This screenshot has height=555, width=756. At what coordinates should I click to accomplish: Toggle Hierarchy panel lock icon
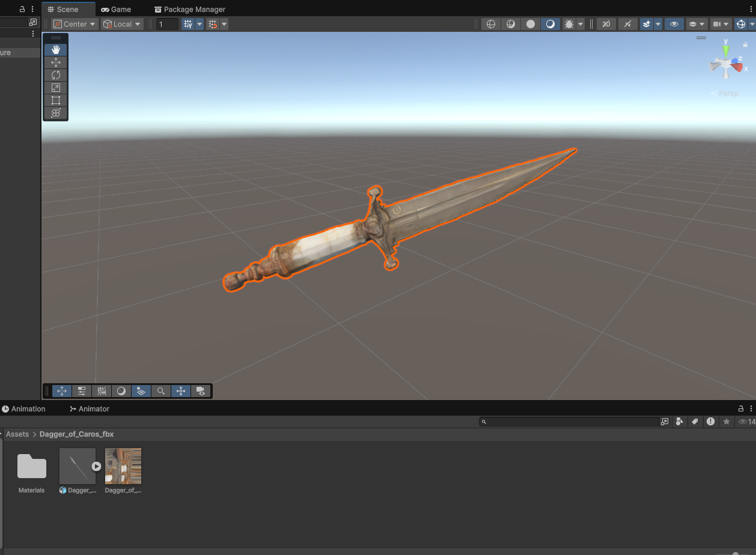[22, 10]
